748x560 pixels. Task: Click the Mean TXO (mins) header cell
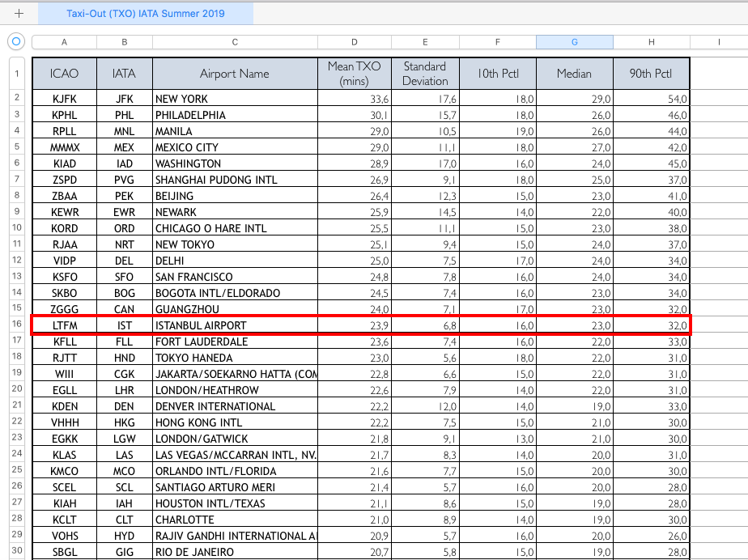[355, 74]
